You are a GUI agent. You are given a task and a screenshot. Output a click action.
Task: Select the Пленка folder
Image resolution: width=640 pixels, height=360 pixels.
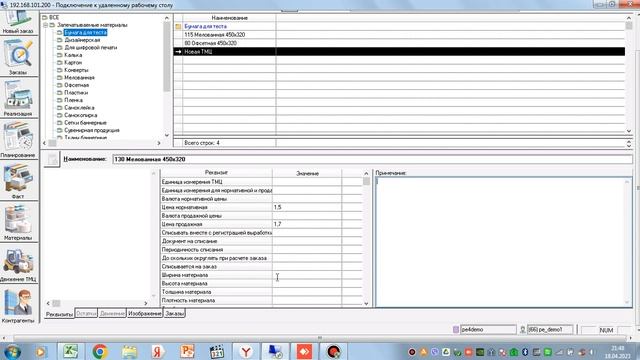(73, 100)
